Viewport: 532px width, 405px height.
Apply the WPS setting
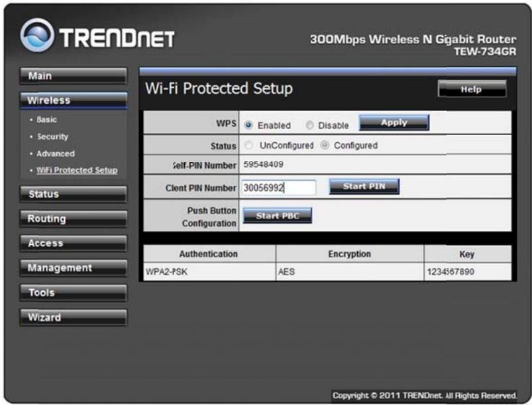(394, 122)
